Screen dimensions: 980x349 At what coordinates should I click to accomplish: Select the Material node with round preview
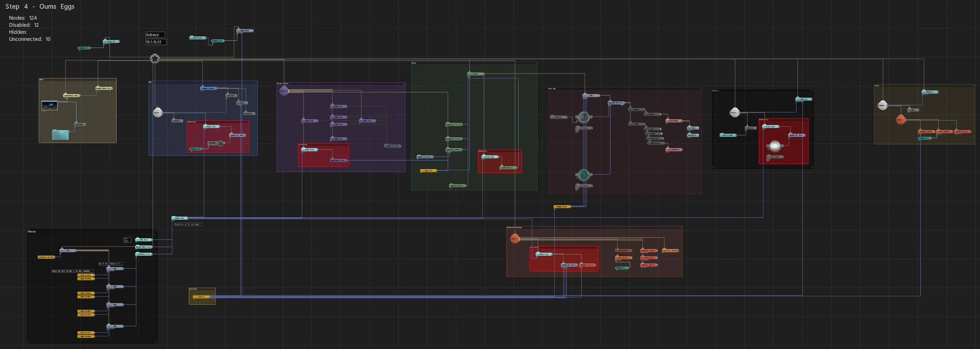216,143
